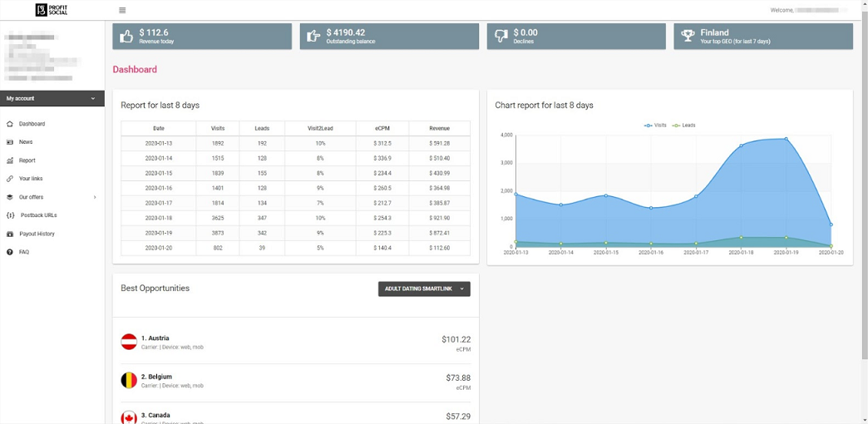Open News in the sidebar
The height and width of the screenshot is (424, 868).
tap(26, 142)
